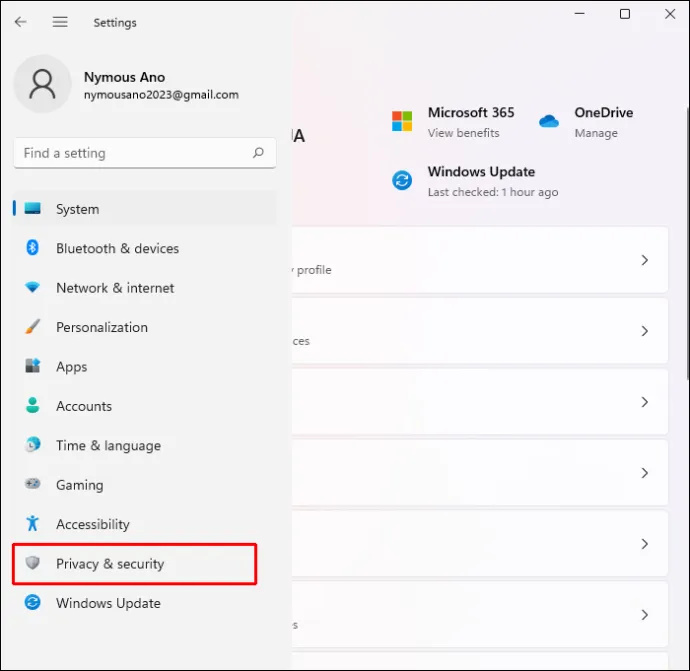690x671 pixels.
Task: Click the Accessibility figure icon
Action: click(x=33, y=523)
